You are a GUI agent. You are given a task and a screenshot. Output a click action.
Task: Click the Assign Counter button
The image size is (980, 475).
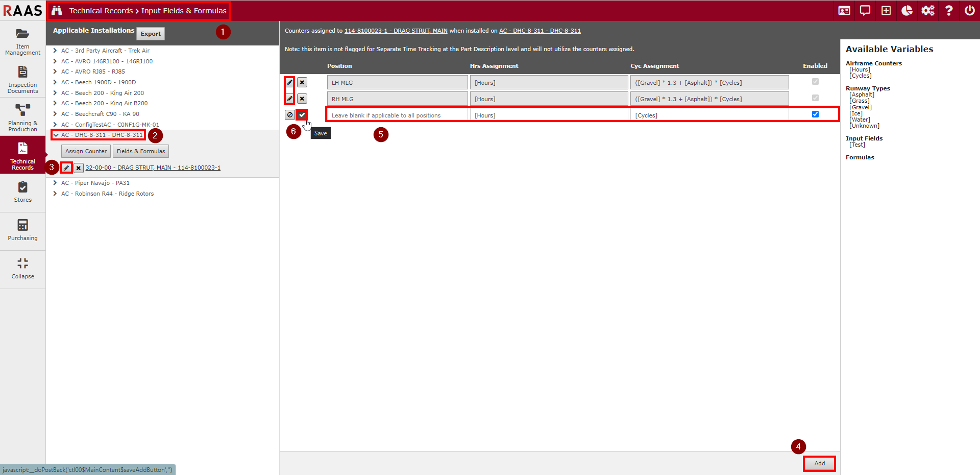(x=86, y=151)
